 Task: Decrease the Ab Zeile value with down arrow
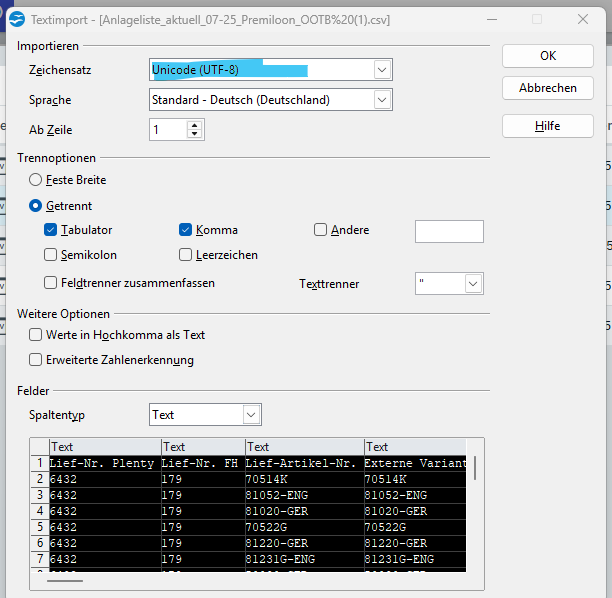[194, 134]
